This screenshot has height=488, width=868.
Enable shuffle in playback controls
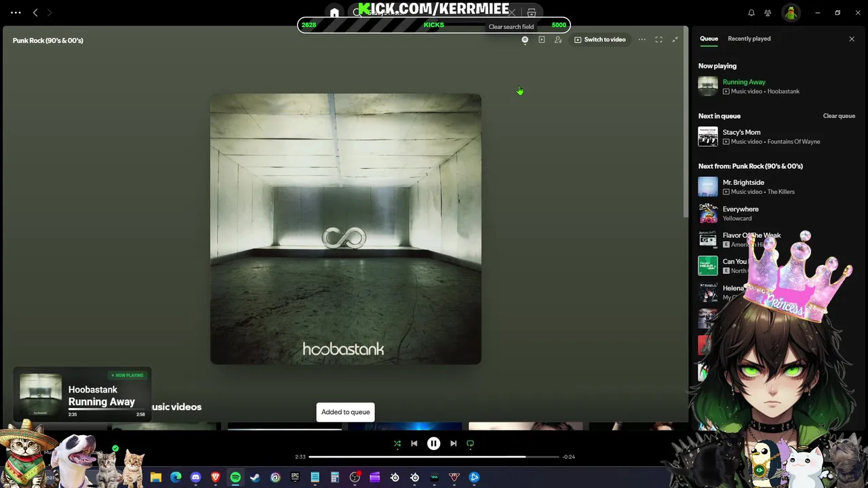[397, 444]
